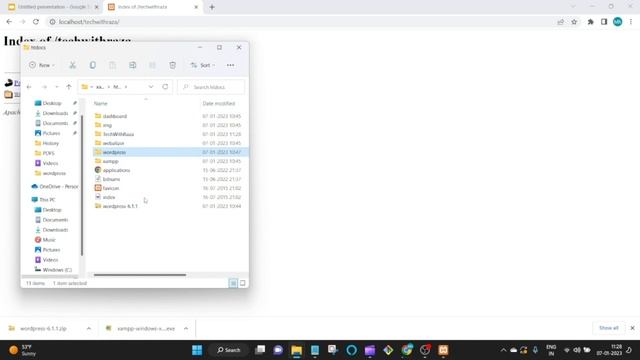Screen dimensions: 640x360
Task: Select the webalizer folder
Action: pos(113,143)
